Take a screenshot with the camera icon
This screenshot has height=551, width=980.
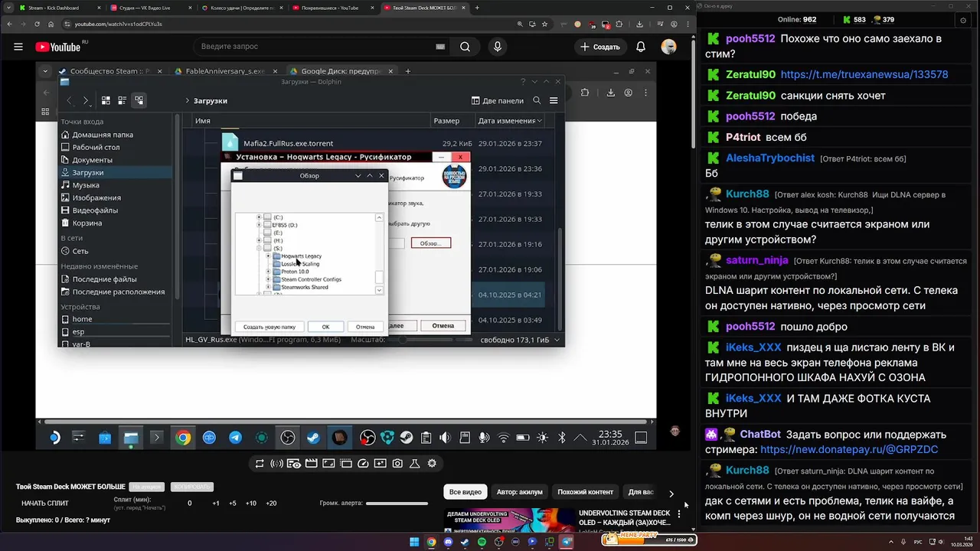pyautogui.click(x=397, y=463)
